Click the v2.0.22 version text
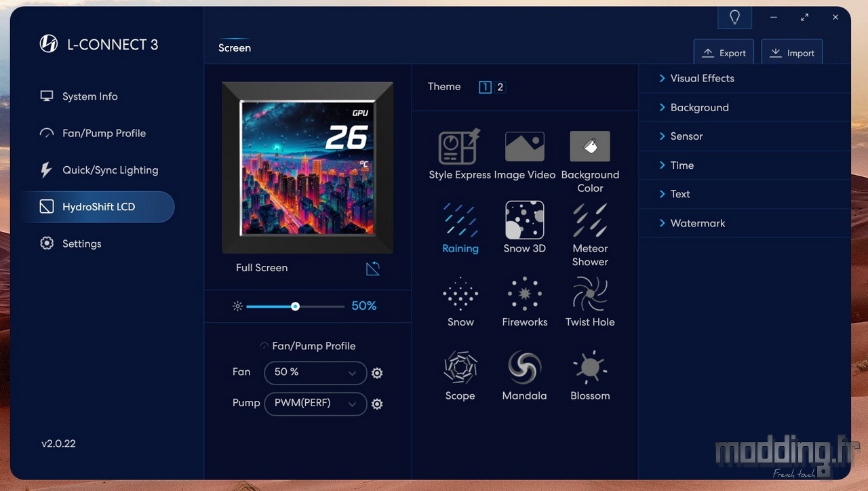868x491 pixels. (x=58, y=444)
